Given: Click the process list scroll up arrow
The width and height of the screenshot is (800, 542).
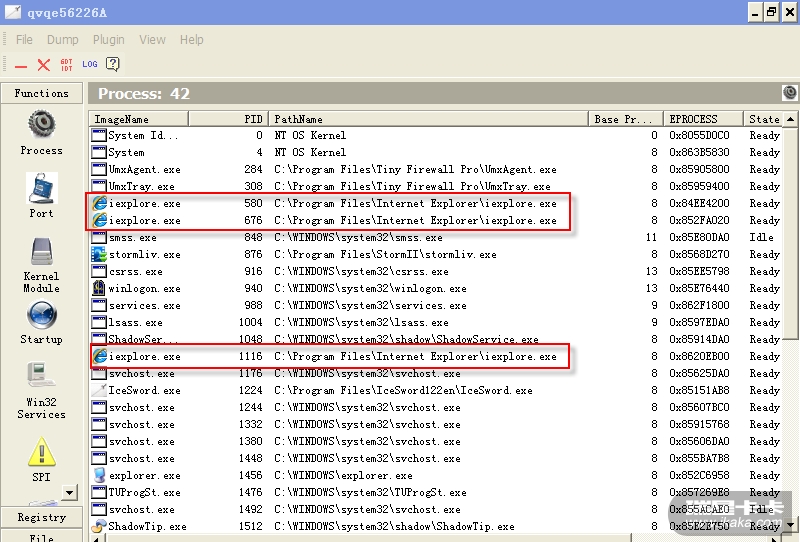Looking at the screenshot, I should point(790,119).
